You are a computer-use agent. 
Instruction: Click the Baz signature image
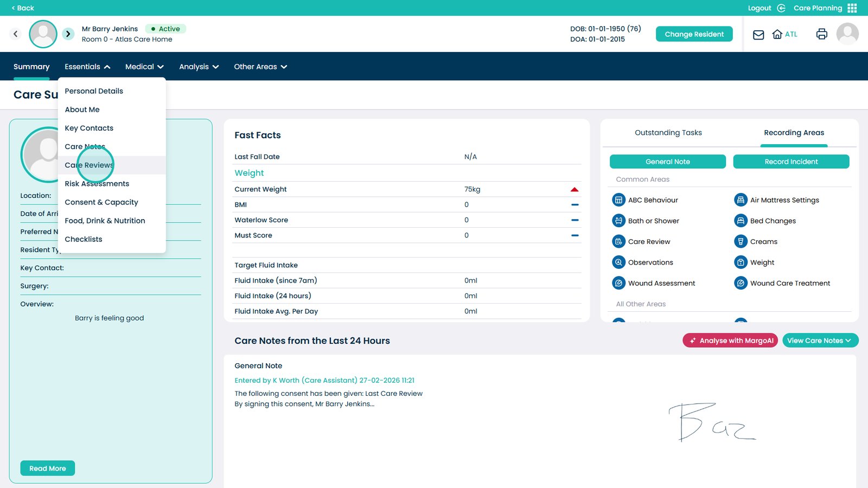711,422
